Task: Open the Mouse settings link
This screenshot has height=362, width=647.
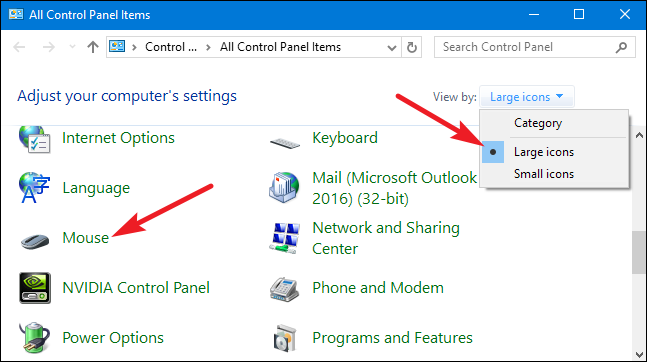Action: click(85, 238)
